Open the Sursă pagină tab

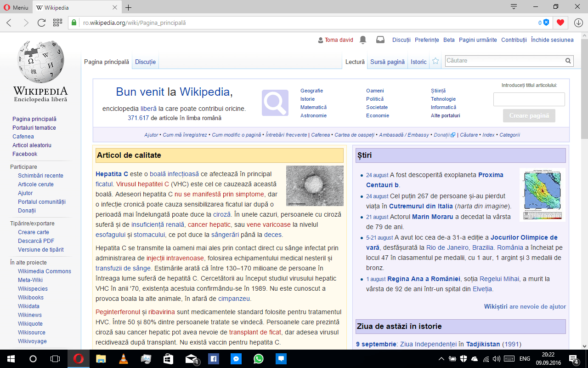pos(388,62)
